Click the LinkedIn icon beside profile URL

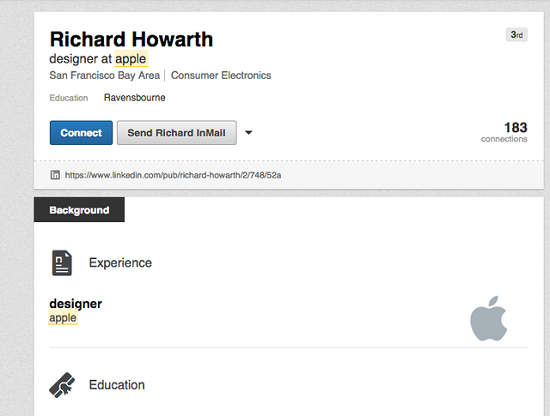55,175
